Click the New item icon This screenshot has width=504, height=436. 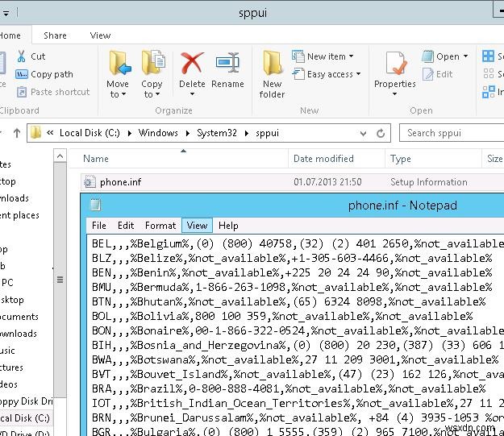point(298,56)
